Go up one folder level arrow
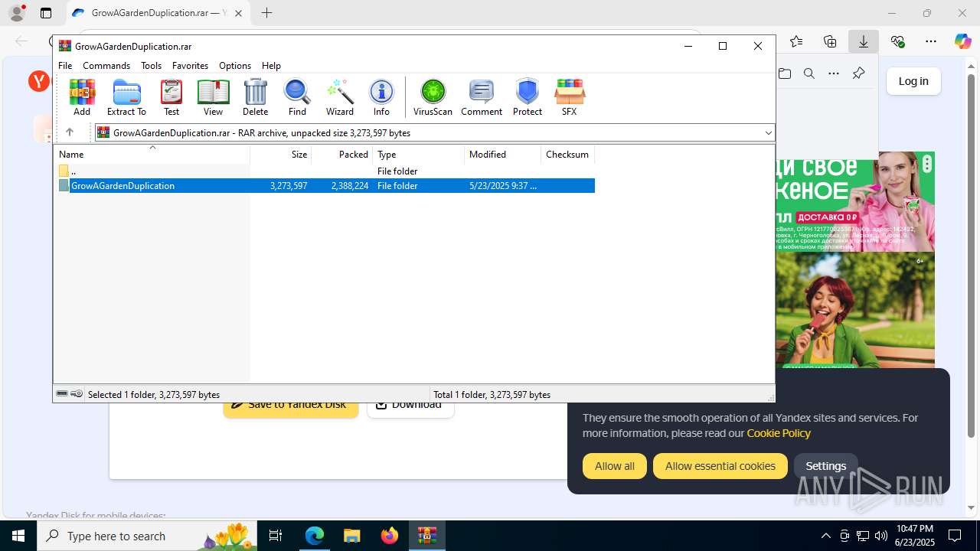The width and height of the screenshot is (980, 551). click(69, 132)
